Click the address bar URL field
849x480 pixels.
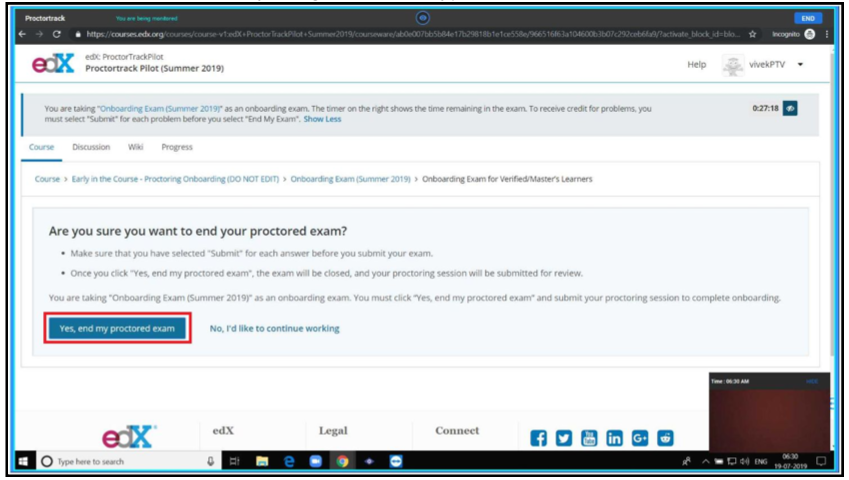(x=413, y=34)
